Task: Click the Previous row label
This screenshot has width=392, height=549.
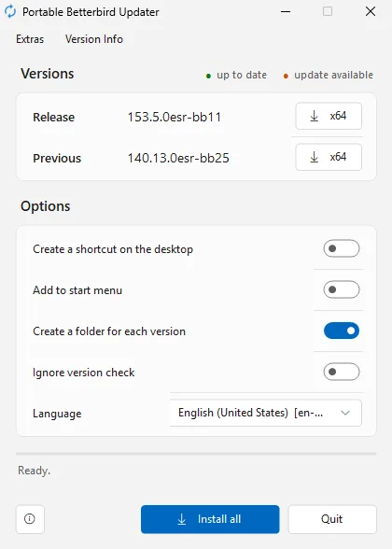Action: 57,158
